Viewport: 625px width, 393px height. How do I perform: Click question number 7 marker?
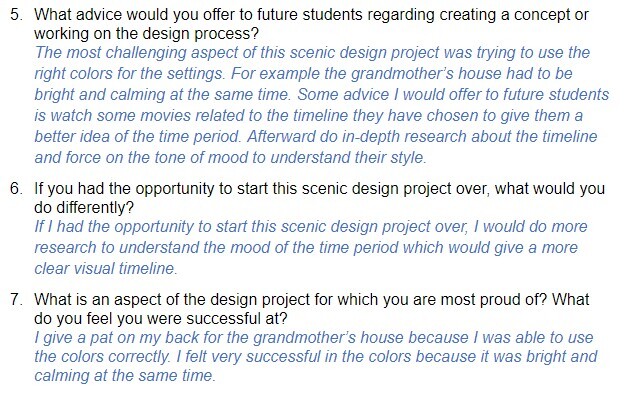tap(16, 299)
